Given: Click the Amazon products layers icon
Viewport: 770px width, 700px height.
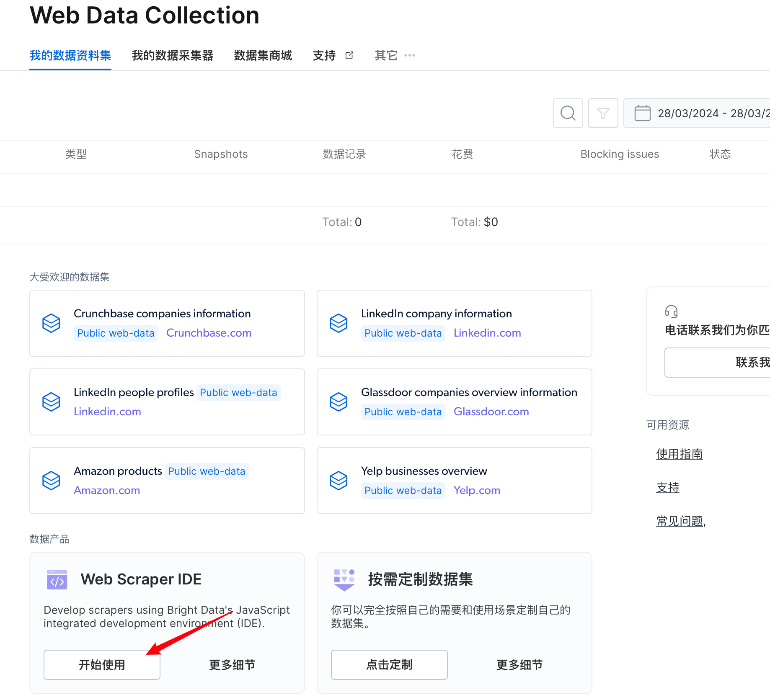Looking at the screenshot, I should coord(51,481).
